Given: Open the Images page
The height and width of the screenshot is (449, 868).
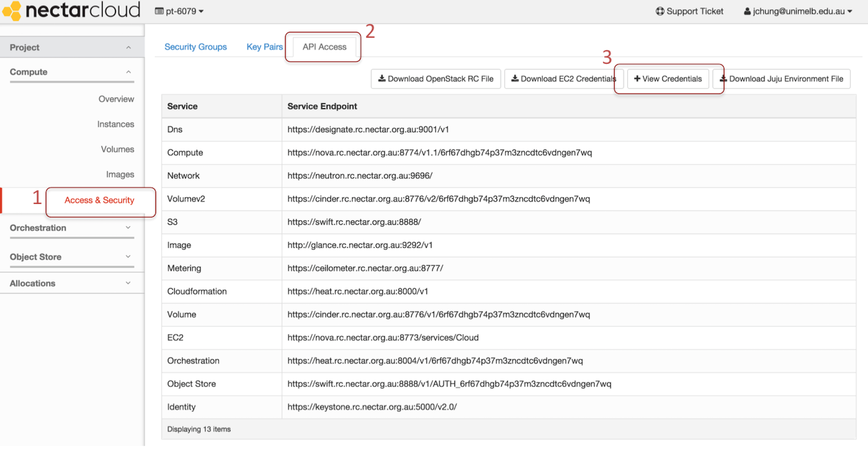Looking at the screenshot, I should click(x=120, y=175).
